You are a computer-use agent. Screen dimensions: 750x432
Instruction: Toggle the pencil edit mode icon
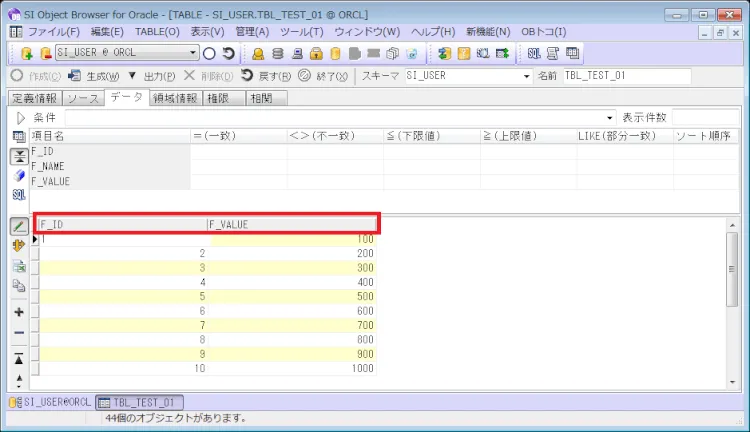[x=19, y=226]
